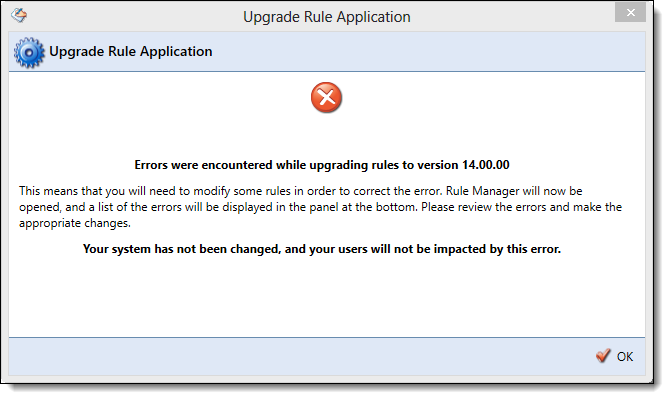
Task: Click the red error X icon
Action: (326, 98)
